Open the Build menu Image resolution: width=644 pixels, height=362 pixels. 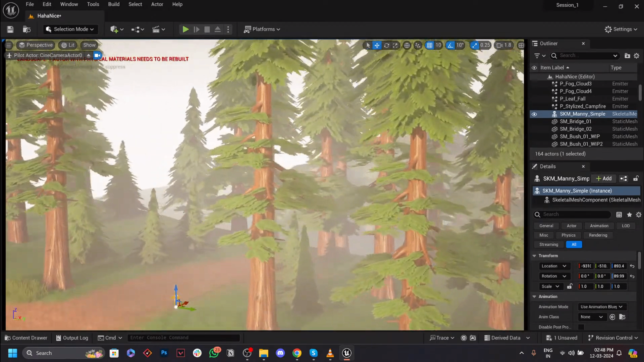click(114, 4)
